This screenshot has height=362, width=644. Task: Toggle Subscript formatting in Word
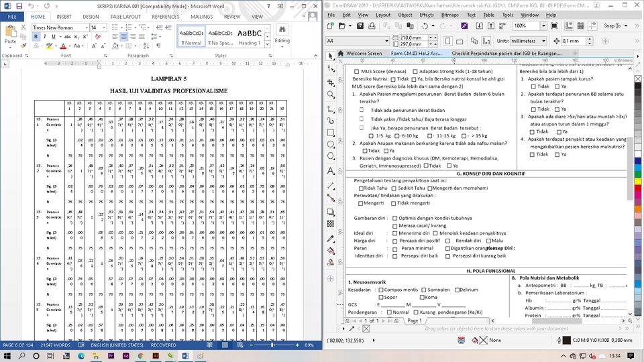(x=76, y=36)
